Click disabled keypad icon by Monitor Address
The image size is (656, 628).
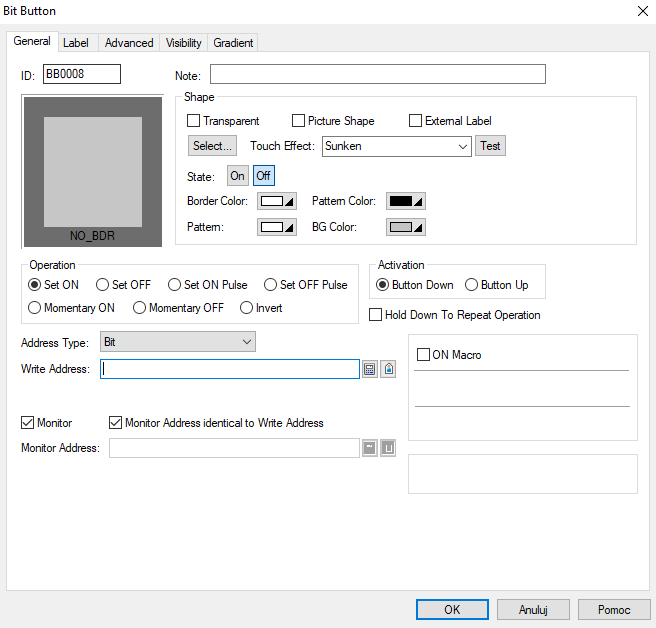pyautogui.click(x=369, y=448)
